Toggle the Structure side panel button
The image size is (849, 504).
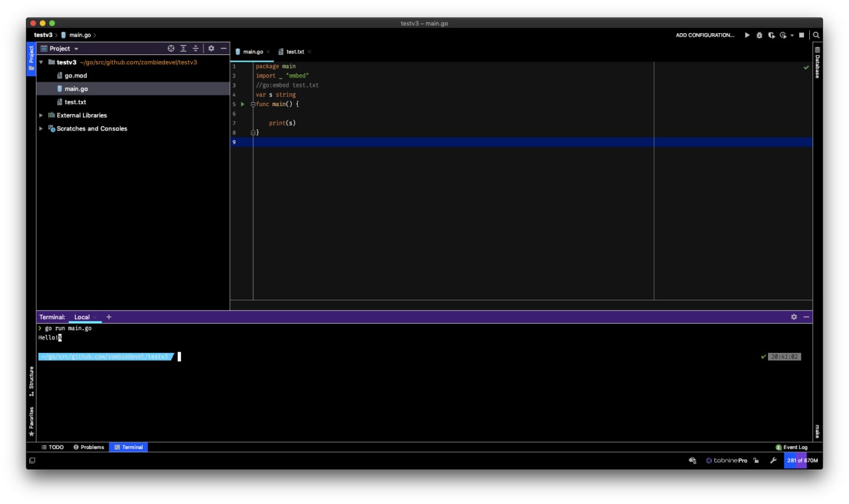[x=31, y=381]
